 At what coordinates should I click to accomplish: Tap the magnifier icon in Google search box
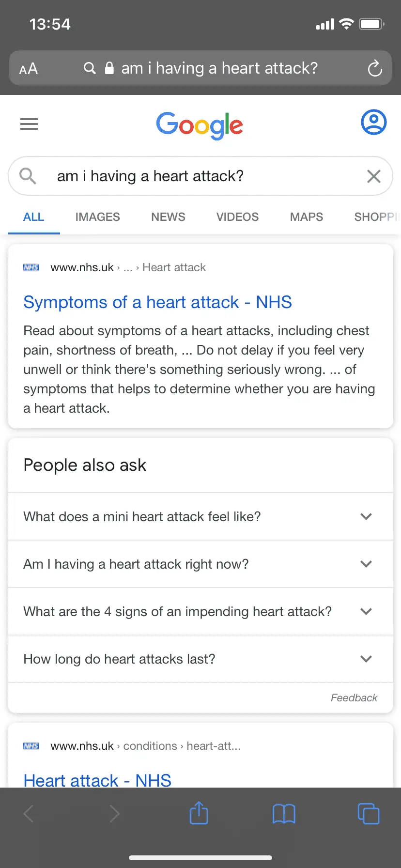(28, 176)
